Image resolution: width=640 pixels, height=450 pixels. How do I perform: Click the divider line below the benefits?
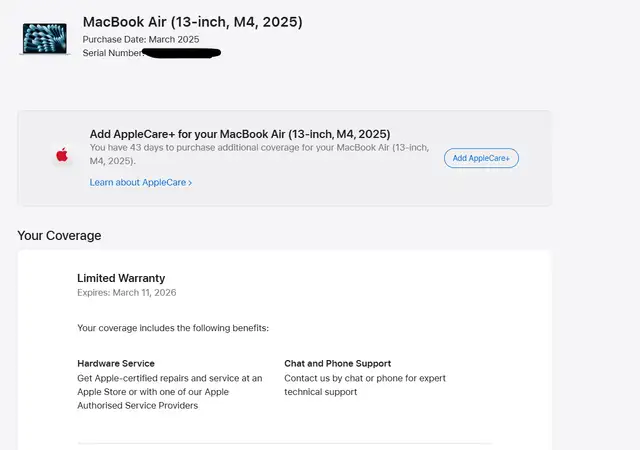click(284, 443)
